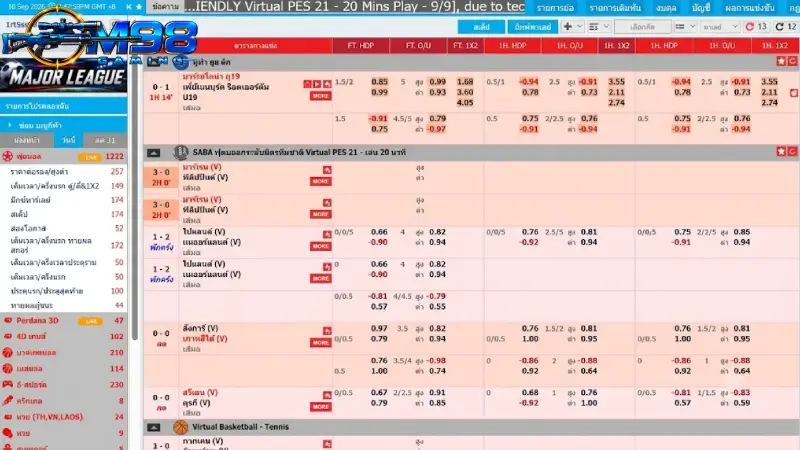The height and width of the screenshot is (450, 800).
Task: Select the 0.93 under odds
Action: point(437,92)
